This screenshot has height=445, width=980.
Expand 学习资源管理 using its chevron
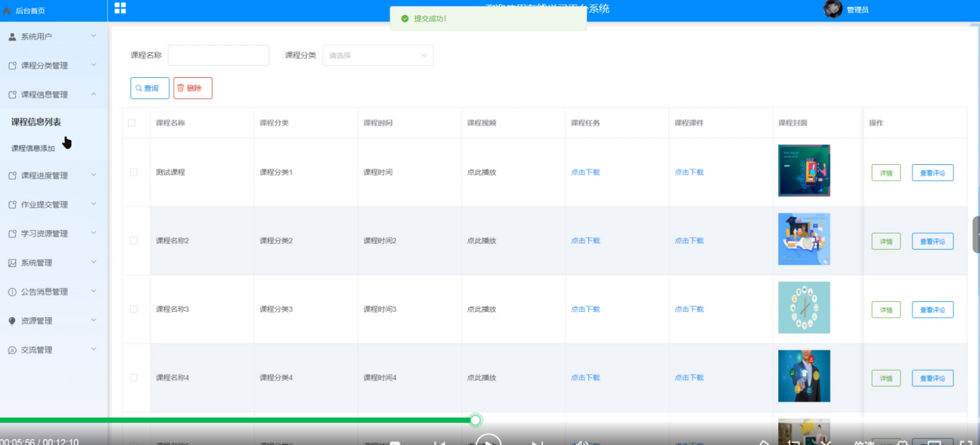click(94, 233)
